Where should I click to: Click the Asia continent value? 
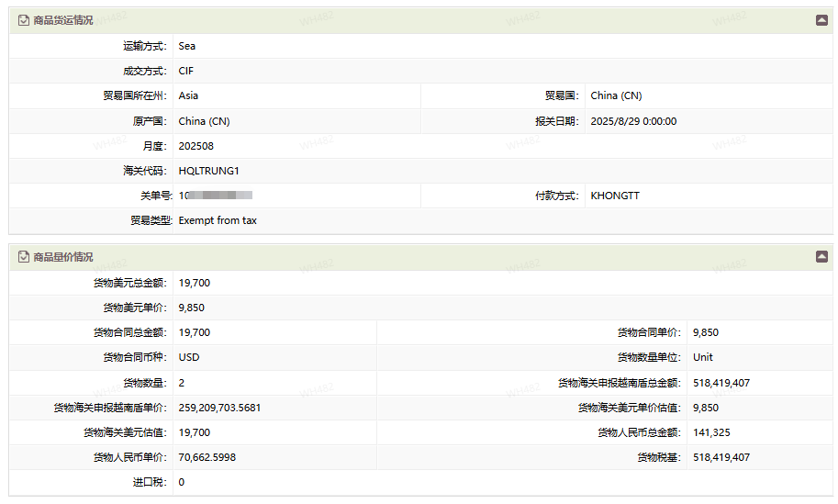[188, 95]
